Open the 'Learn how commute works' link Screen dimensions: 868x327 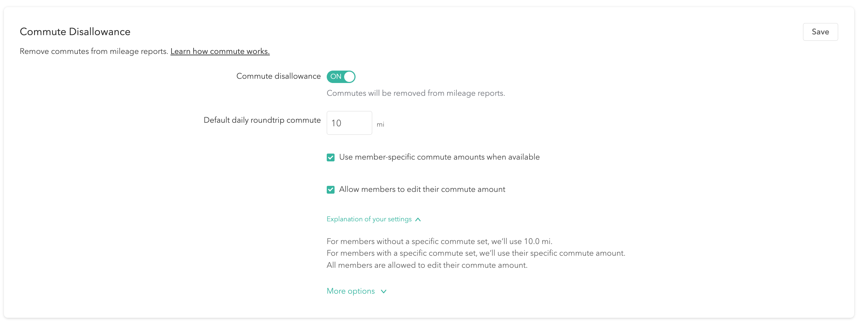[x=220, y=51]
